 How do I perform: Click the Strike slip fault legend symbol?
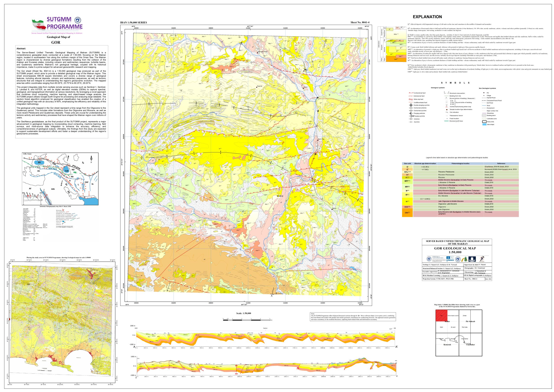[411, 99]
